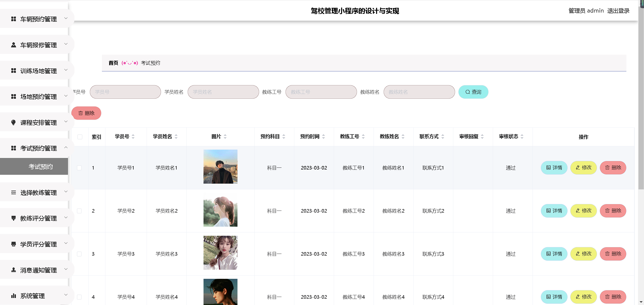This screenshot has width=644, height=305.
Task: Click the 训练场地管理 grid icon
Action: [x=14, y=71]
